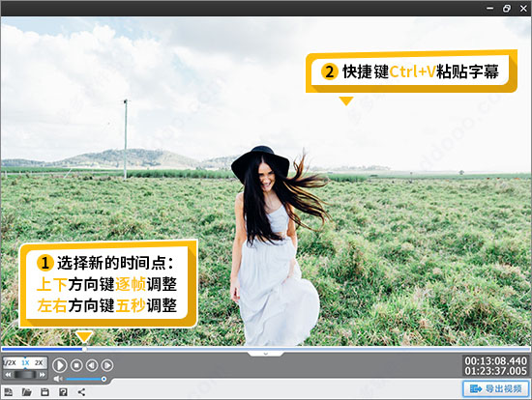Screen dimensions: 532x400
Task: Mute the speaker volume icon
Action: point(58,379)
